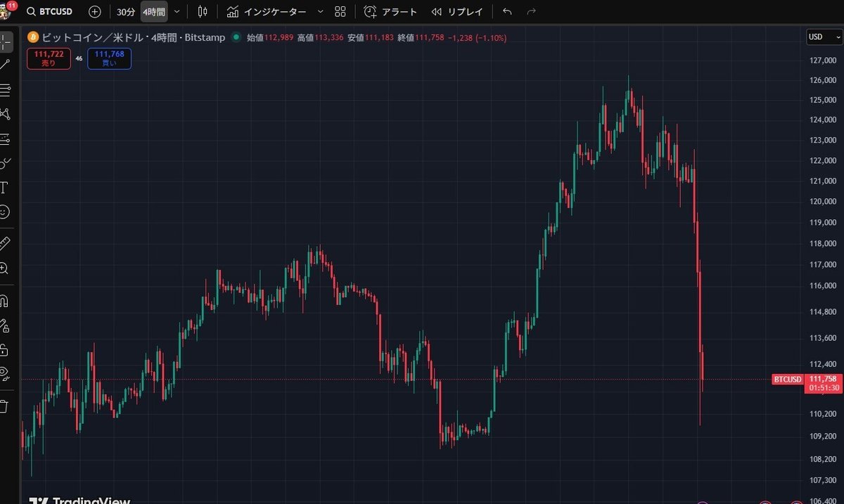Switch to the 30分 interval
The width and height of the screenshot is (844, 504).
pos(124,11)
